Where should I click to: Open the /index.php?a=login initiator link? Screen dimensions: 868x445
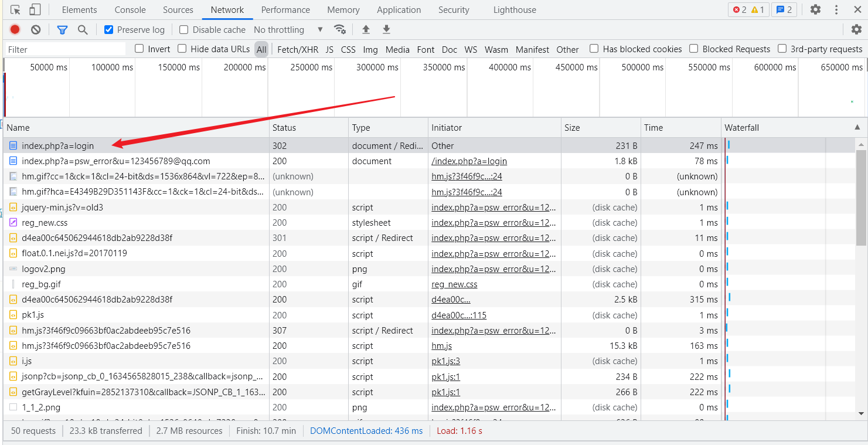(469, 161)
